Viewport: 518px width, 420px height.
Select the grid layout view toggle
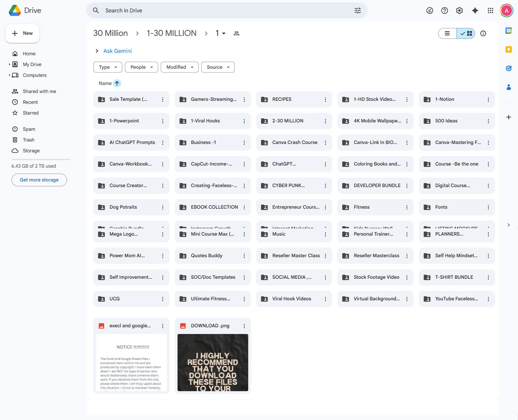(x=466, y=33)
